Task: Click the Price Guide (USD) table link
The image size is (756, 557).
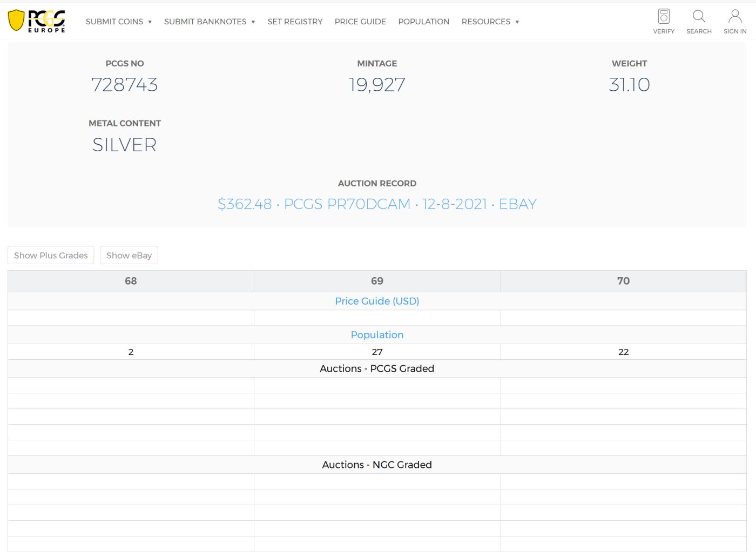Action: pyautogui.click(x=377, y=301)
